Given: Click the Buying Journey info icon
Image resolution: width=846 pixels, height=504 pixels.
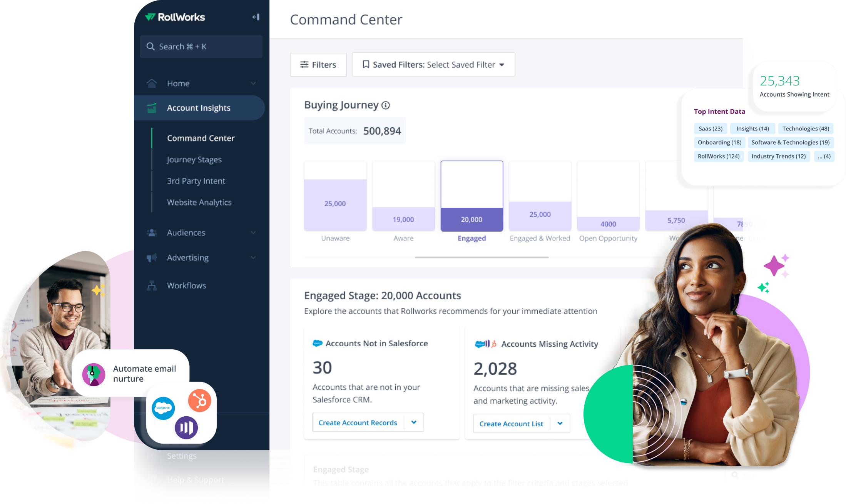Looking at the screenshot, I should tap(386, 105).
